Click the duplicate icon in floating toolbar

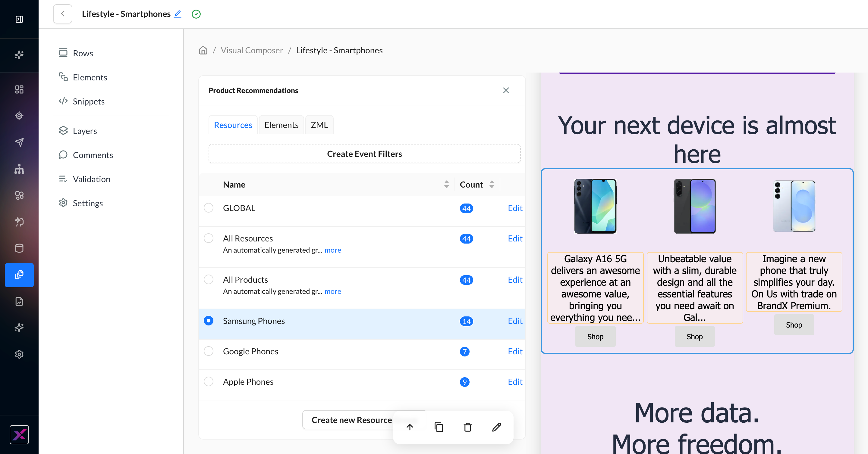(439, 428)
